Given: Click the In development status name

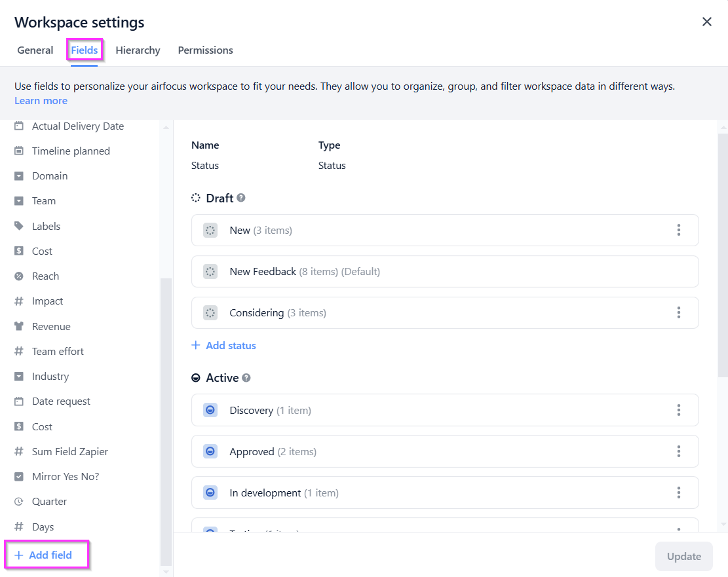Looking at the screenshot, I should 265,493.
